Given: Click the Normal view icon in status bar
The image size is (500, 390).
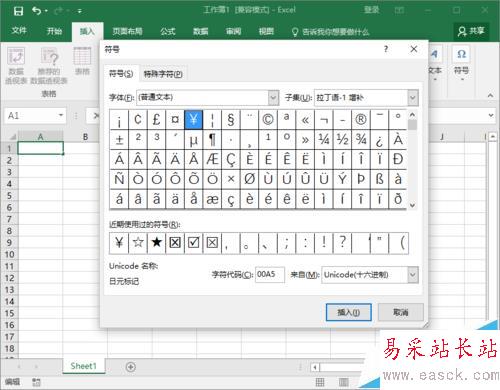Looking at the screenshot, I should point(320,382).
